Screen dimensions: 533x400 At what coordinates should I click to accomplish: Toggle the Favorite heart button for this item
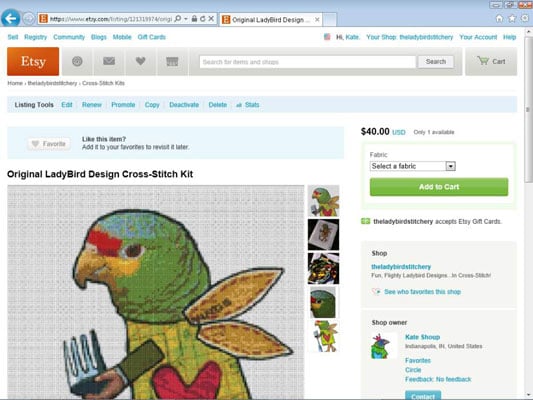tap(49, 144)
